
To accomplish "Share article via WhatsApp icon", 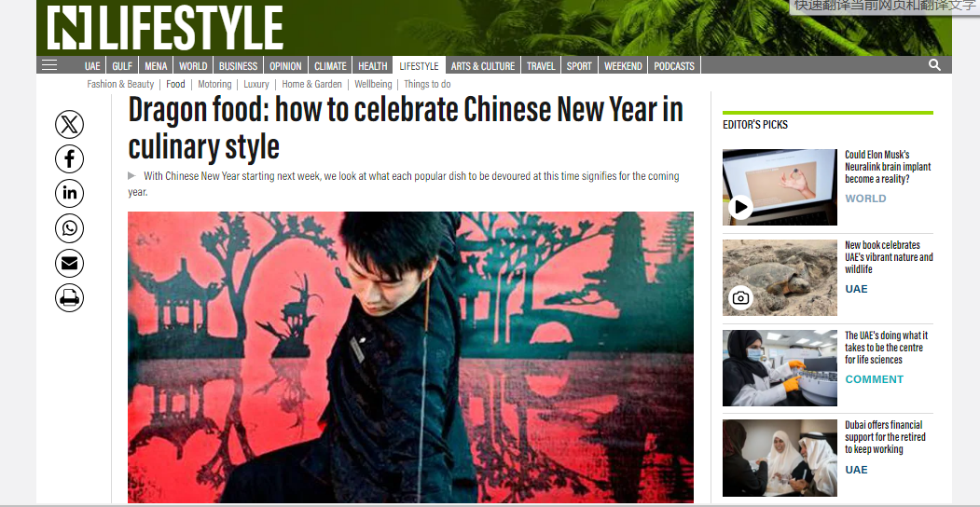I will pos(69,228).
